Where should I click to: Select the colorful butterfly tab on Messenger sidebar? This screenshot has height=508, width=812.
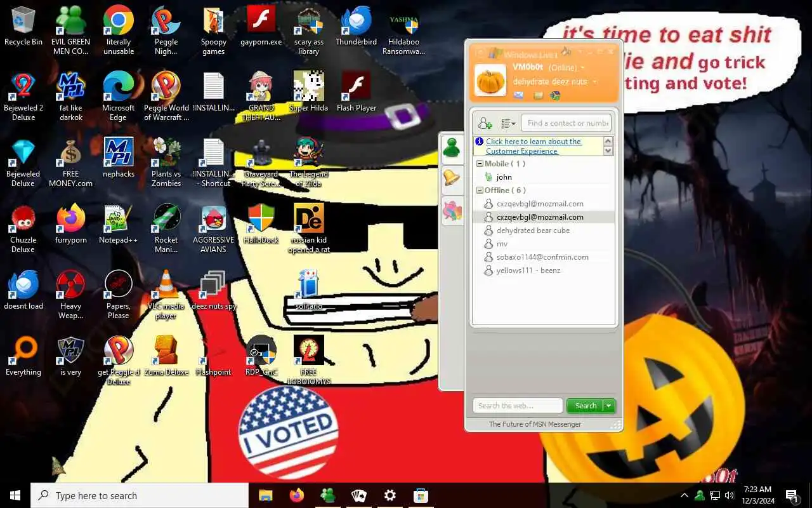click(452, 211)
